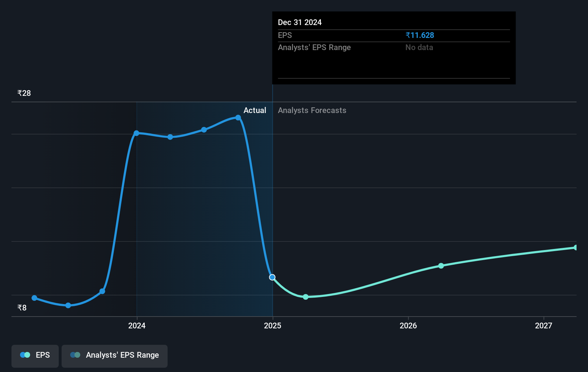Click the EPS data point at 2024 gridline

click(136, 133)
